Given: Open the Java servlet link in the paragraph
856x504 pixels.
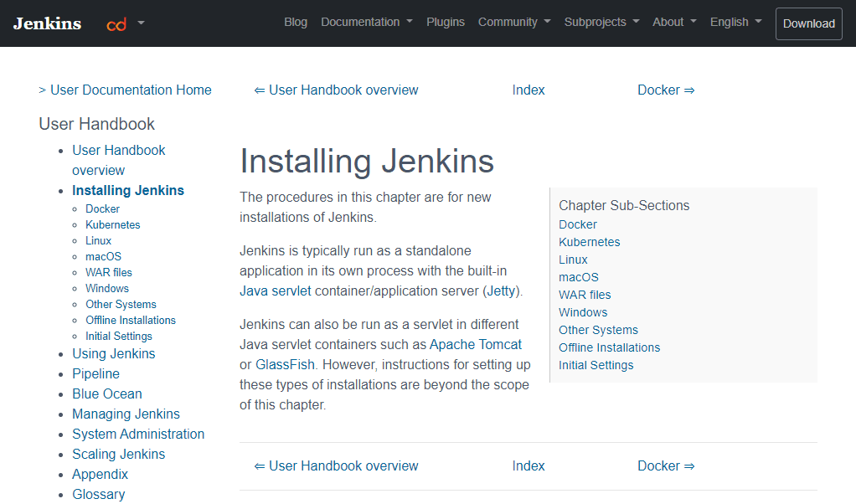Looking at the screenshot, I should pos(275,290).
